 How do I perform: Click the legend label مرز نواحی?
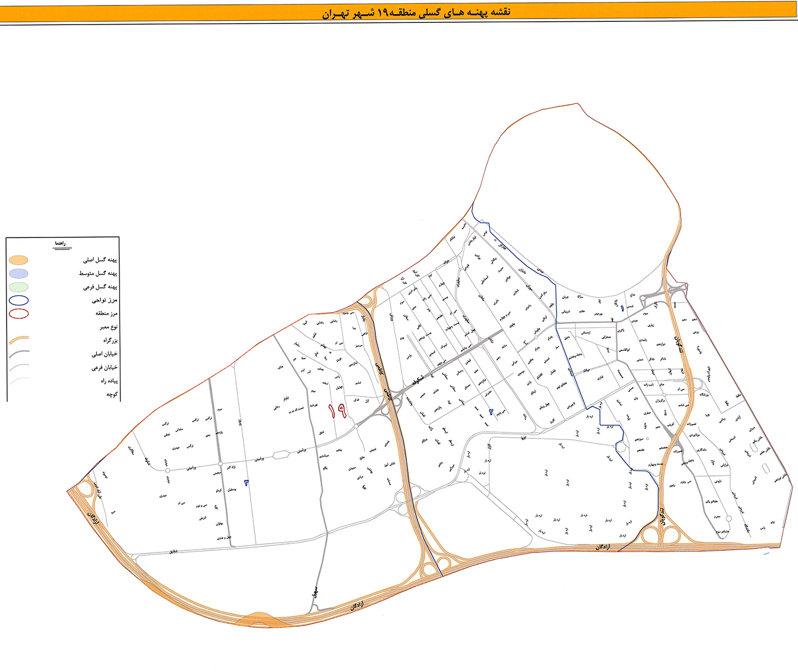click(x=104, y=300)
